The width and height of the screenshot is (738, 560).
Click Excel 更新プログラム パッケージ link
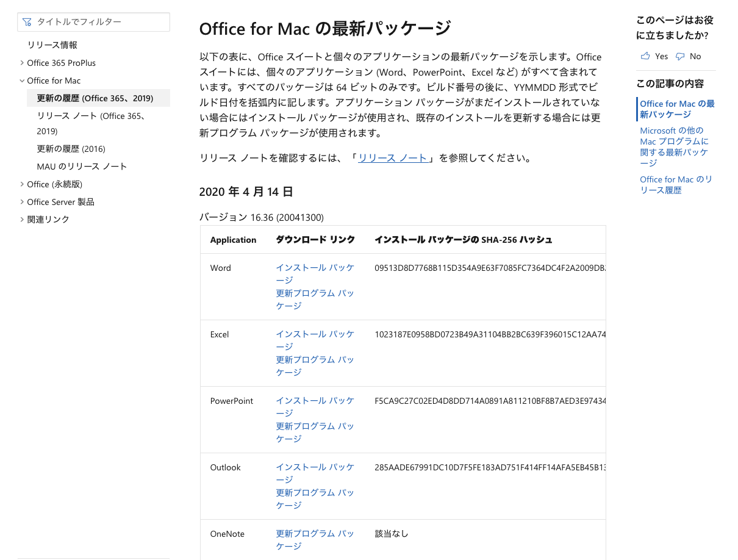[315, 366]
